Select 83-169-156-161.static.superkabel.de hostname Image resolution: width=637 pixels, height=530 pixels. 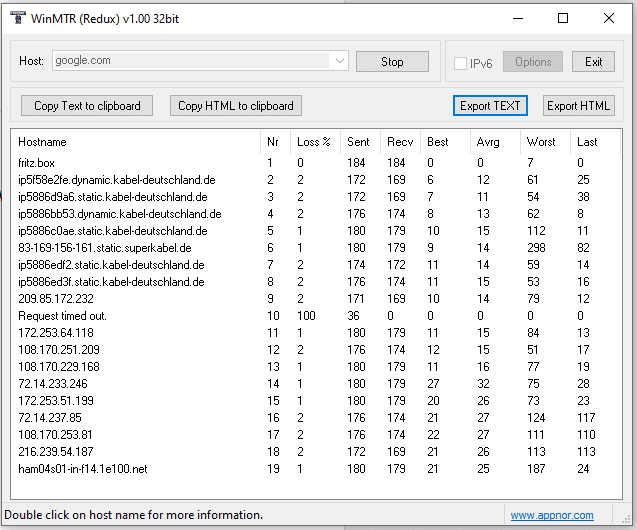click(x=104, y=248)
